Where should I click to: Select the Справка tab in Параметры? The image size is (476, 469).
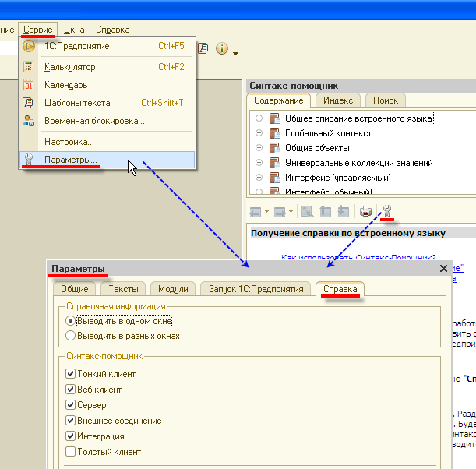click(x=340, y=289)
